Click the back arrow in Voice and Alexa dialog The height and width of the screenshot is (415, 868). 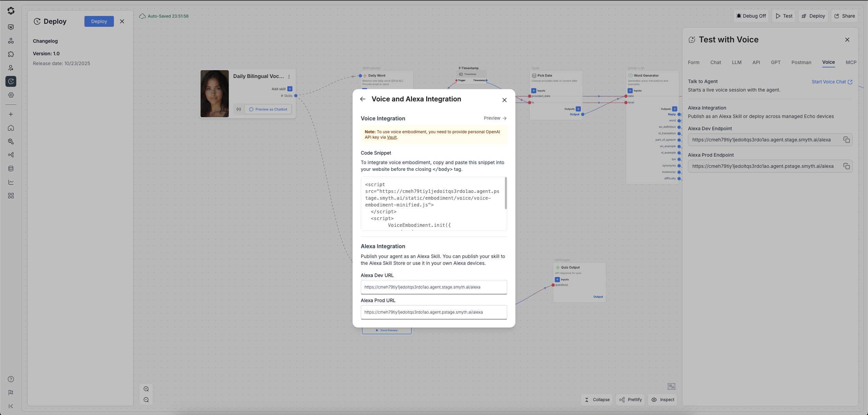[x=363, y=99]
